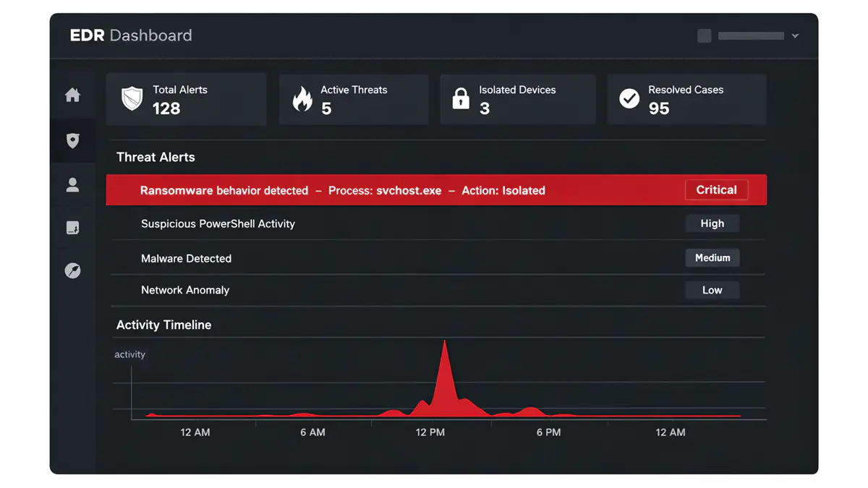Click the 12 PM label on timeline
This screenshot has width=868, height=488.
430,432
